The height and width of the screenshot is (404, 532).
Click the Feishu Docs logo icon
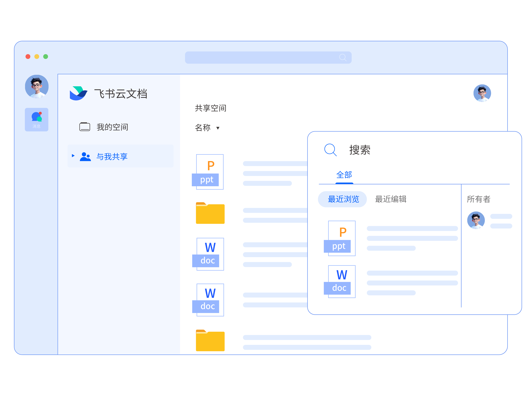tap(78, 93)
